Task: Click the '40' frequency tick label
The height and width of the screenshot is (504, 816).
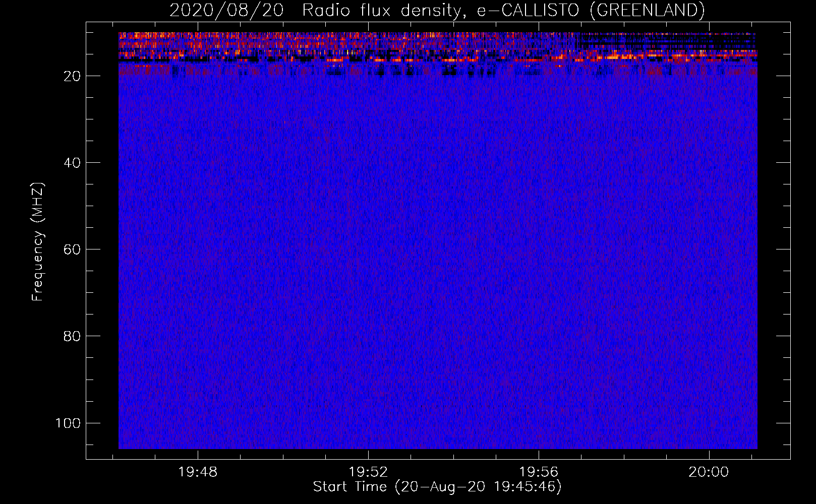Action: (72, 163)
